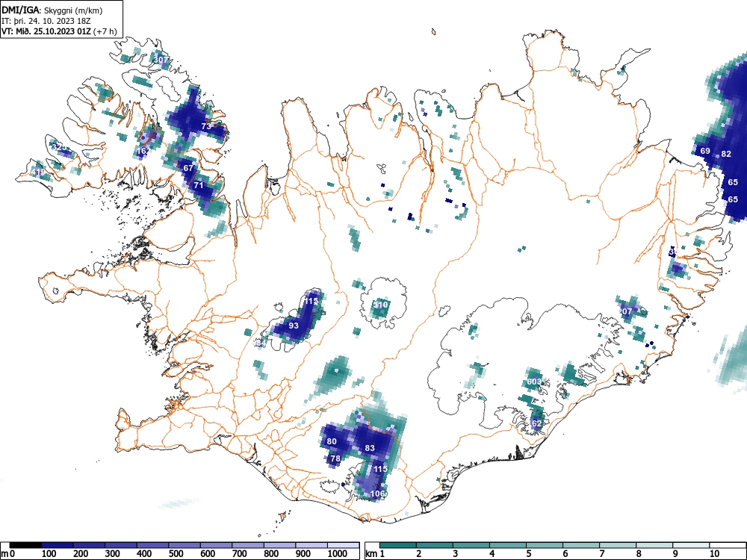Click the black 0–100 m legend swatch
The width and height of the screenshot is (747, 560).
pyautogui.click(x=25, y=545)
